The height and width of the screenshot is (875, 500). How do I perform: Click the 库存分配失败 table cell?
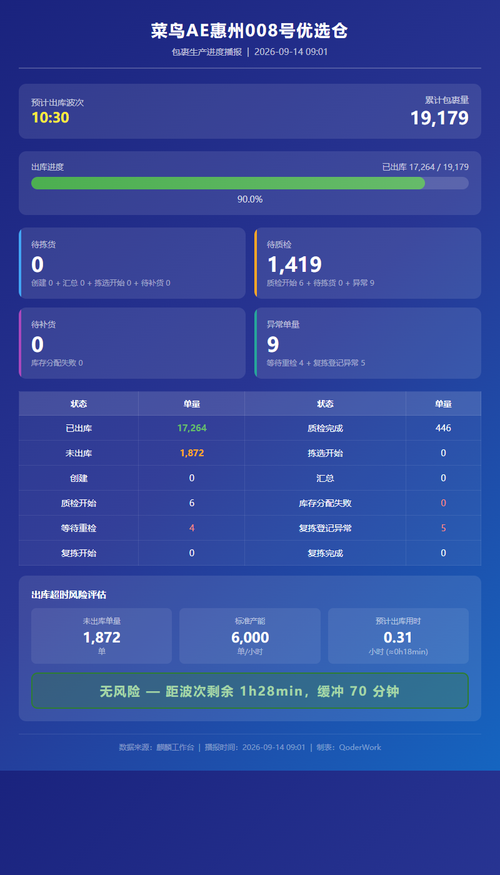[x=325, y=503]
